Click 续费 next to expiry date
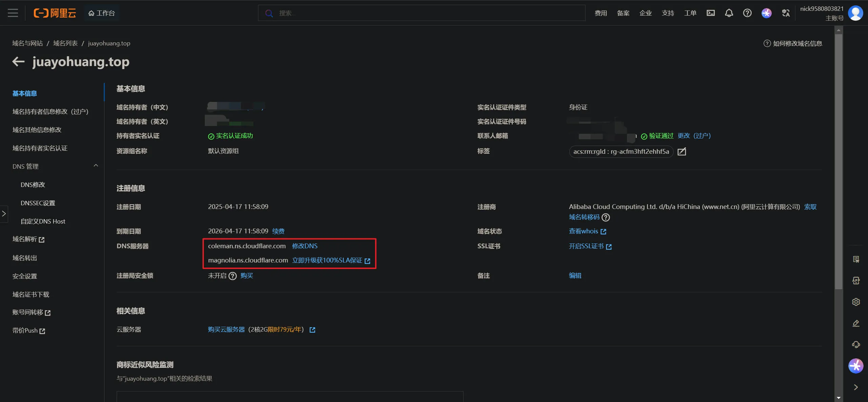 pyautogui.click(x=278, y=231)
